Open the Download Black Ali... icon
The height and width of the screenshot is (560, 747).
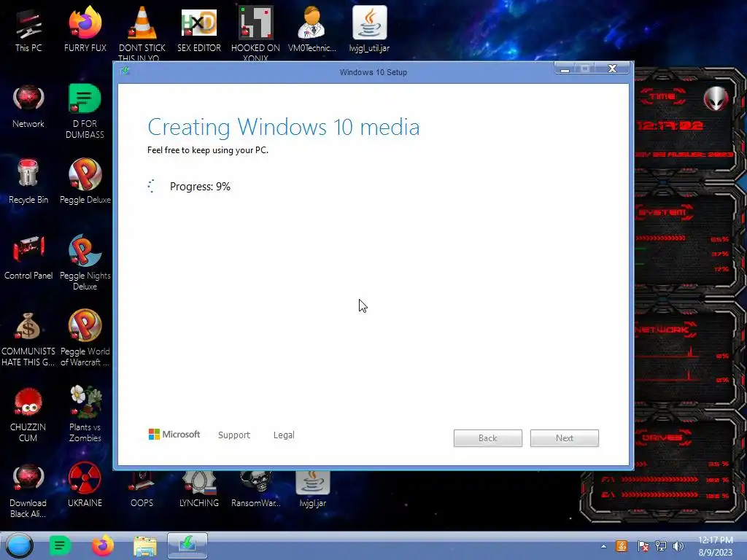pyautogui.click(x=28, y=491)
